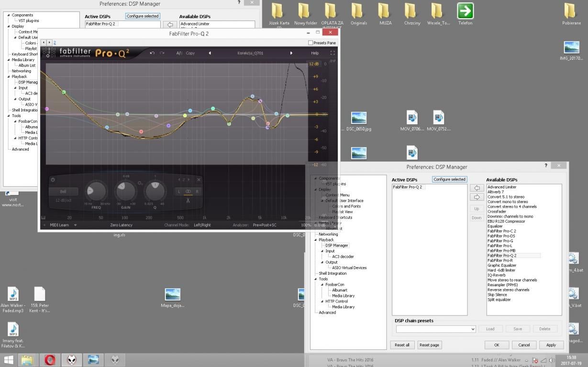This screenshot has width=588, height=367.
Task: Select ASIO Virtual Devices in the front Preferences tree
Action: 349,268
